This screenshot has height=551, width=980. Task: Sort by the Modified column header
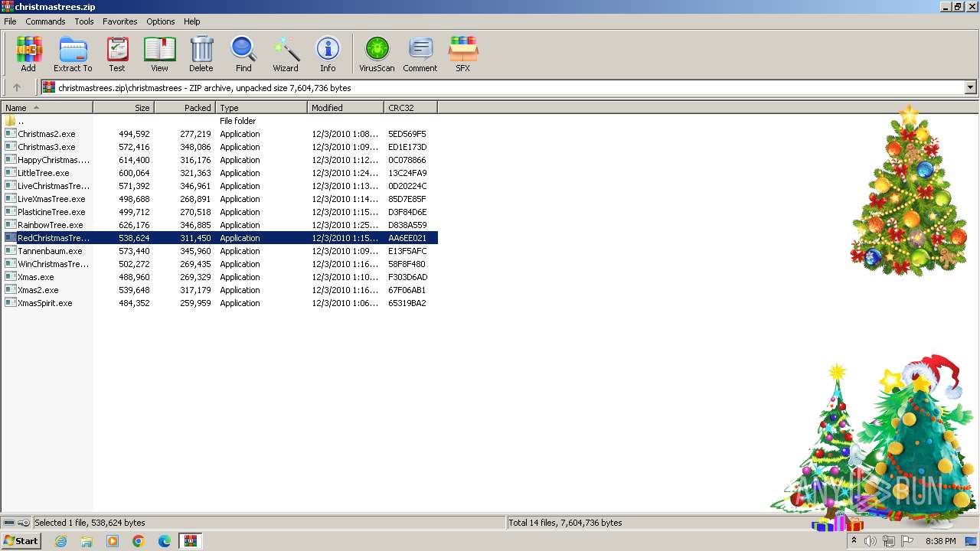[x=345, y=108]
